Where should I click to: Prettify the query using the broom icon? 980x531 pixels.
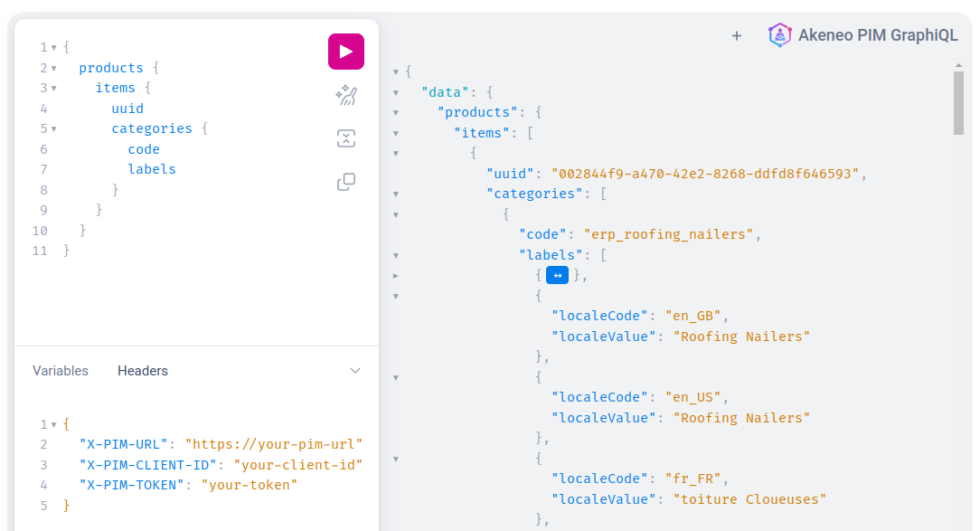346,95
